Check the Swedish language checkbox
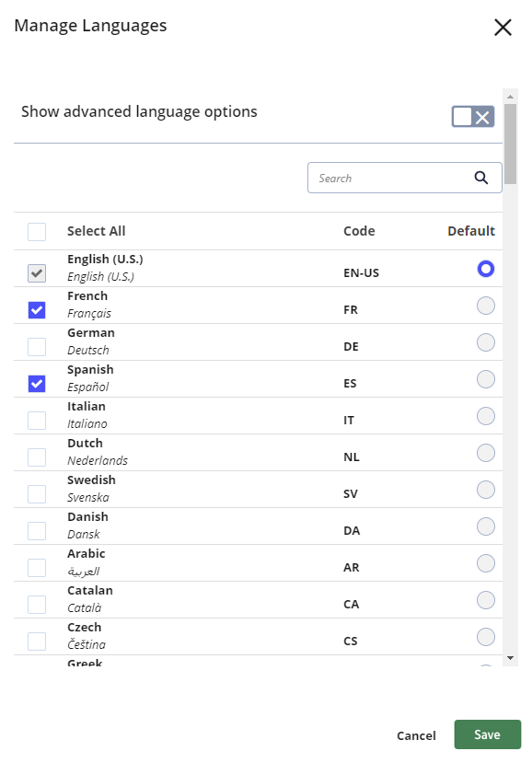This screenshot has width=532, height=763. [x=37, y=493]
